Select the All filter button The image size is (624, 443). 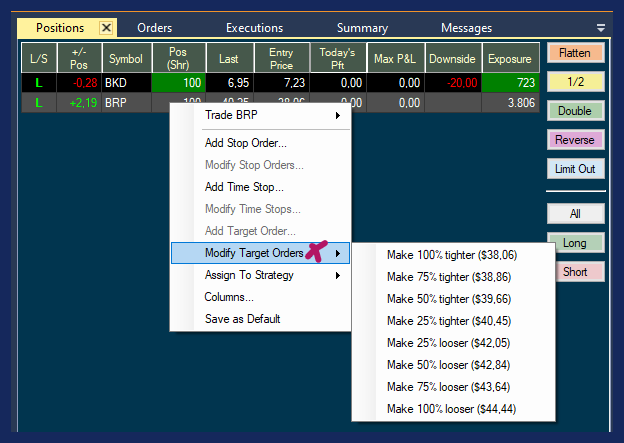(575, 214)
